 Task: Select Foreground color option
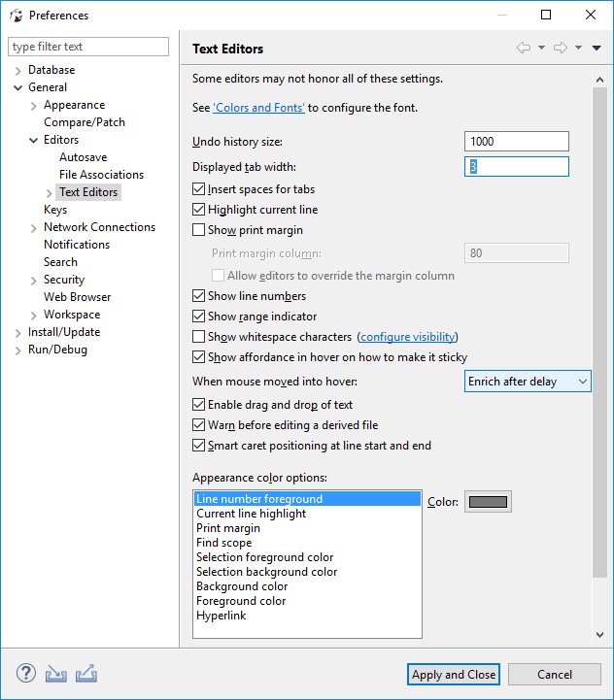tap(307, 601)
